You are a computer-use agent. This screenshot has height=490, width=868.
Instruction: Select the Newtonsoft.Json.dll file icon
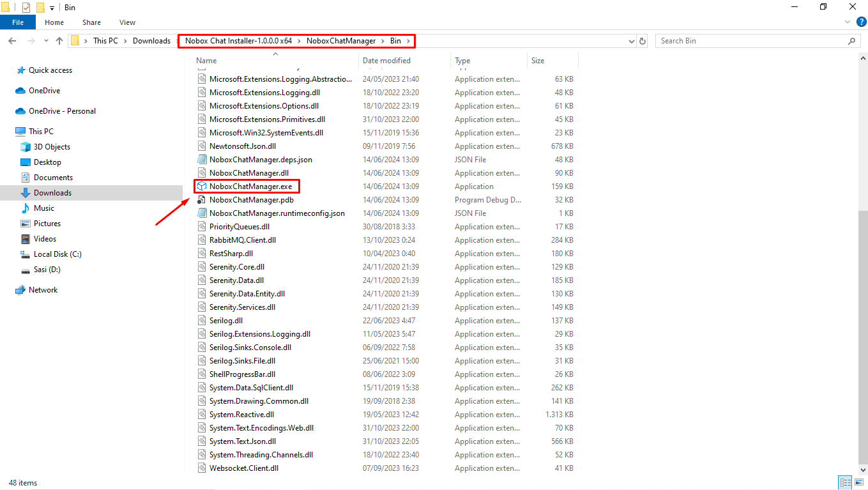click(x=202, y=146)
